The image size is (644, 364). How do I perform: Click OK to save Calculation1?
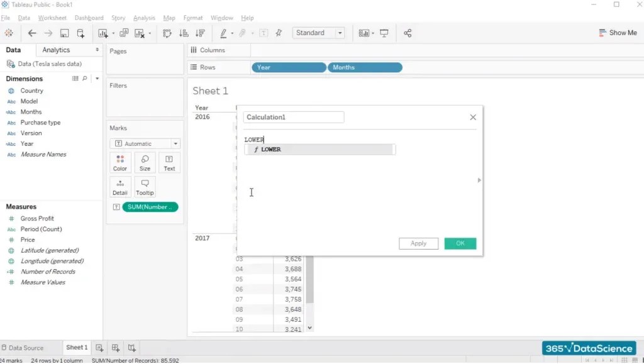pyautogui.click(x=461, y=243)
